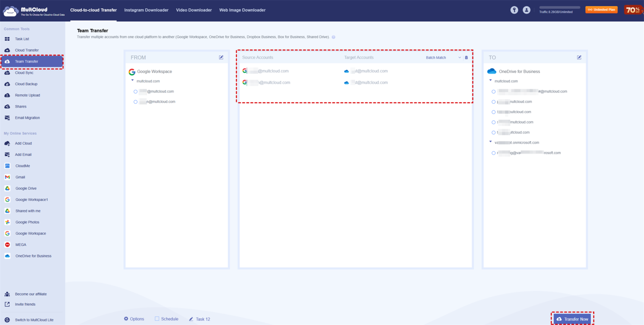Open the Batch Match dropdown
This screenshot has width=644, height=325.
click(443, 58)
